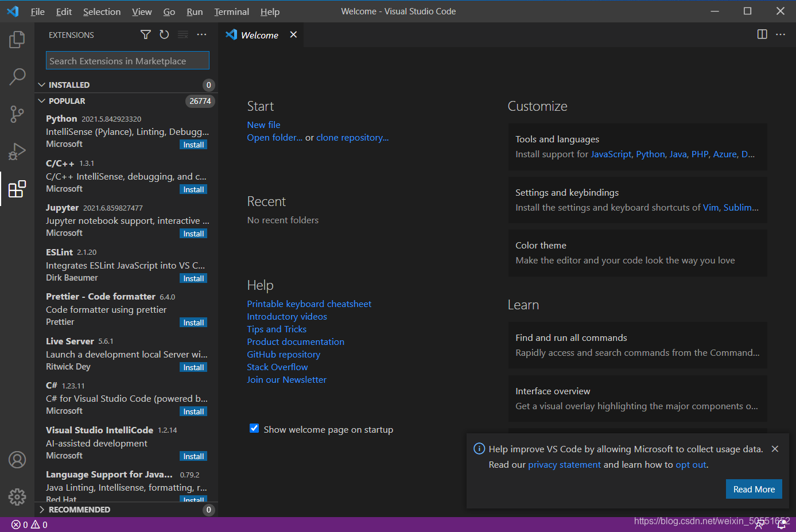Viewport: 796px width, 532px height.
Task: Open Extensions views and more actions menu
Action: click(x=201, y=35)
